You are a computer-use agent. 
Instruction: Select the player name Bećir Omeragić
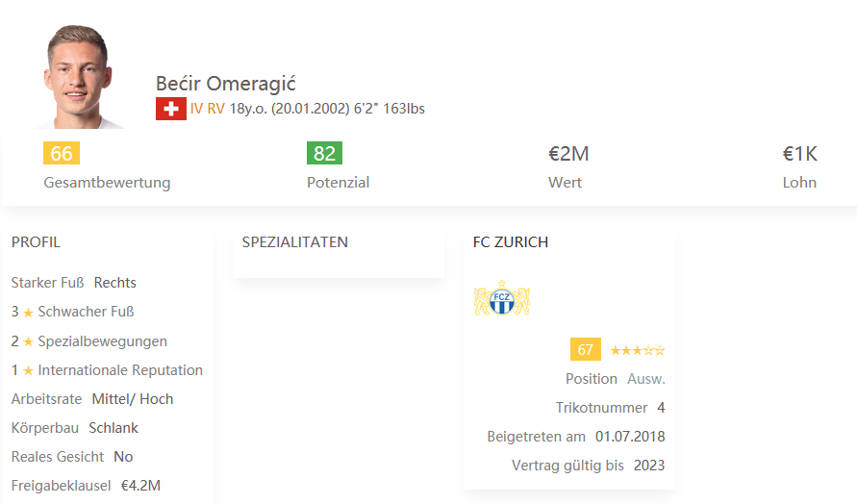tap(226, 84)
